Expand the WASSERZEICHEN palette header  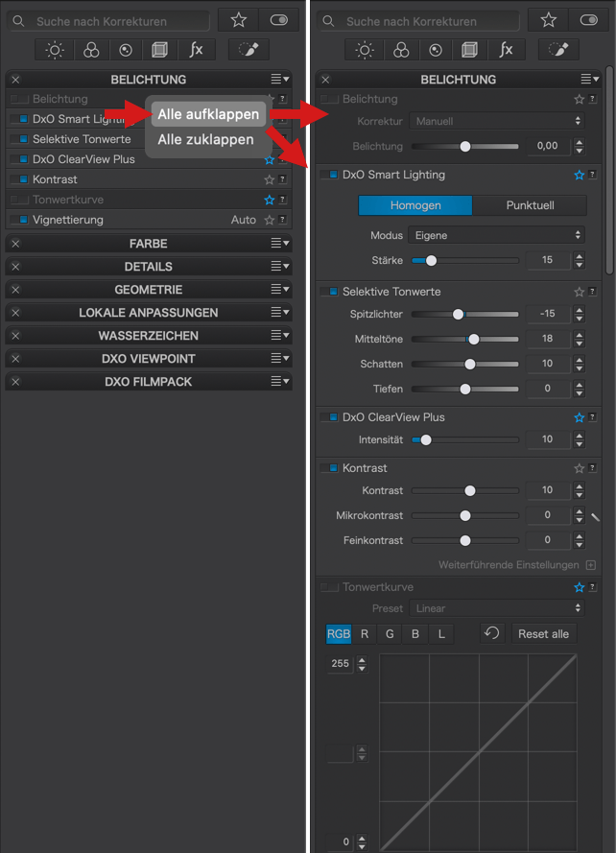pos(149,336)
